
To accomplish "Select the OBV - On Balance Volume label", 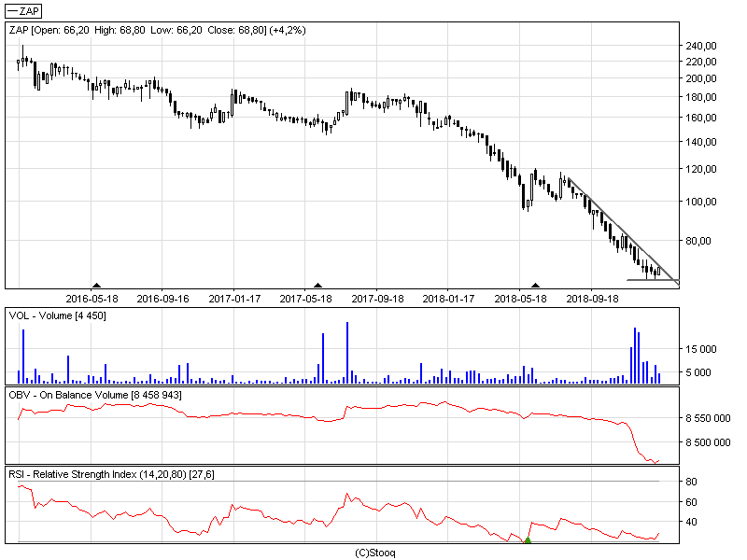I will pyautogui.click(x=94, y=396).
